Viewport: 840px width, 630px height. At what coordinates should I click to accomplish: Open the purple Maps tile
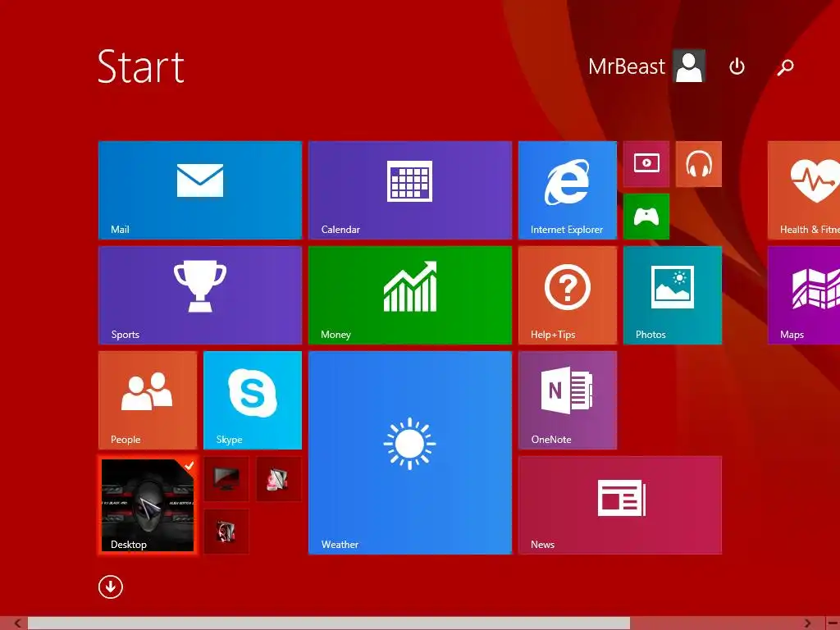804,295
